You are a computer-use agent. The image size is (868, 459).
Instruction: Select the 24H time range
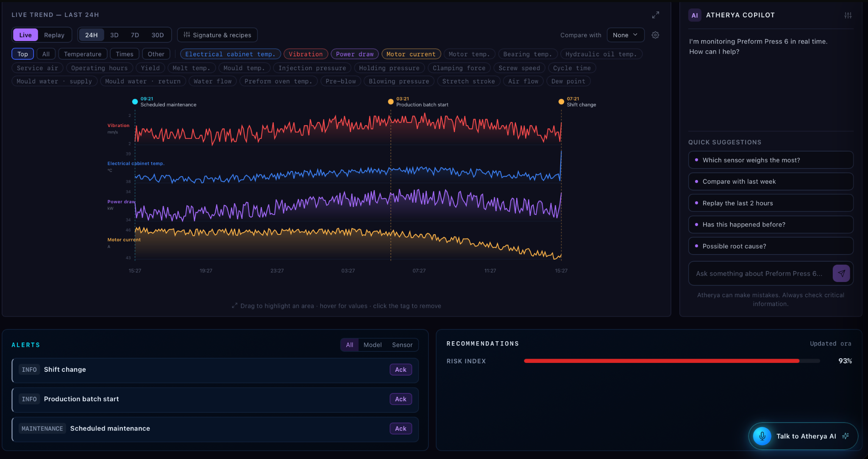coord(92,35)
